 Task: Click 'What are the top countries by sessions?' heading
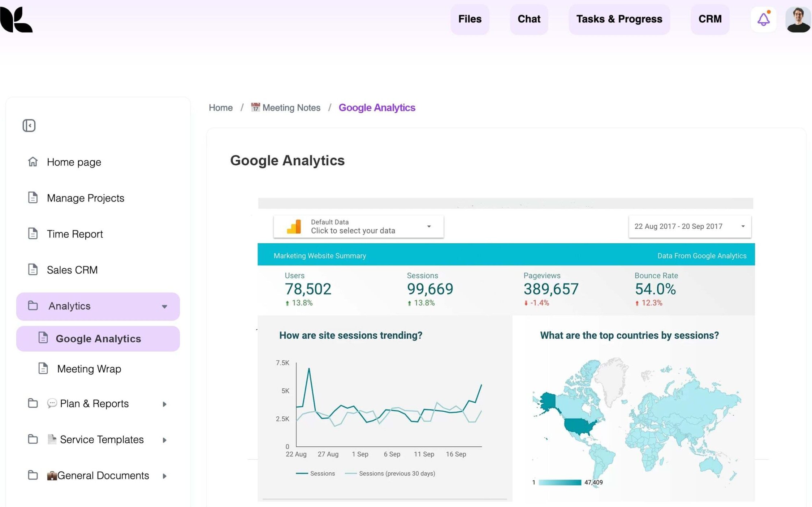[x=630, y=335]
